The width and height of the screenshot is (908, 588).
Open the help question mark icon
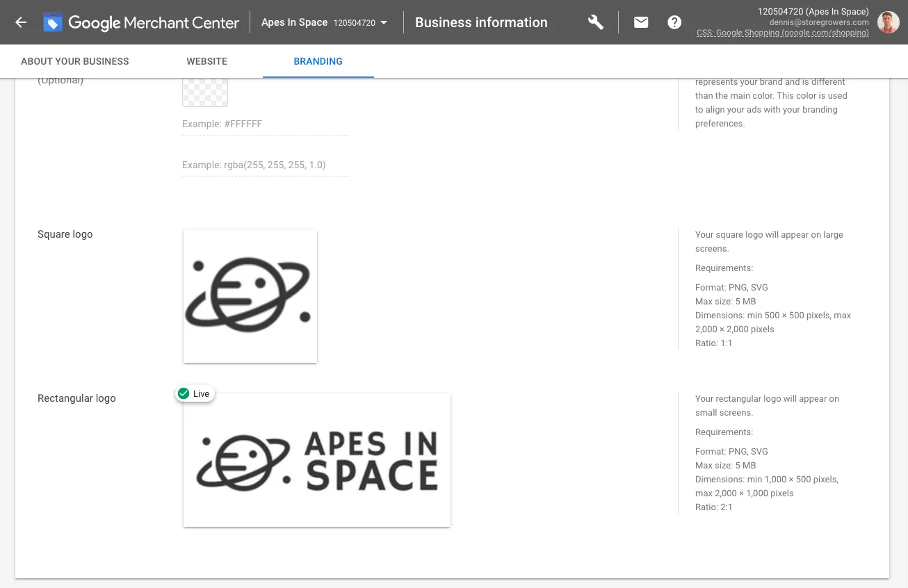(x=674, y=22)
